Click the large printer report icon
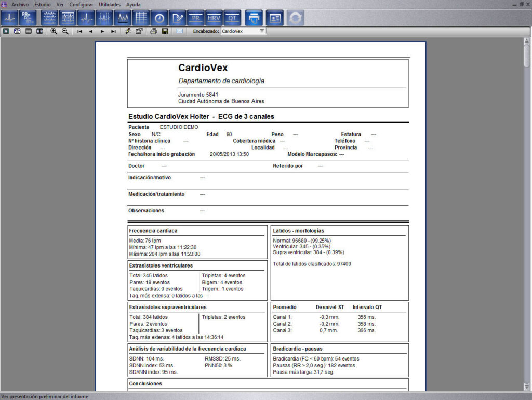532x400 pixels. 254,18
